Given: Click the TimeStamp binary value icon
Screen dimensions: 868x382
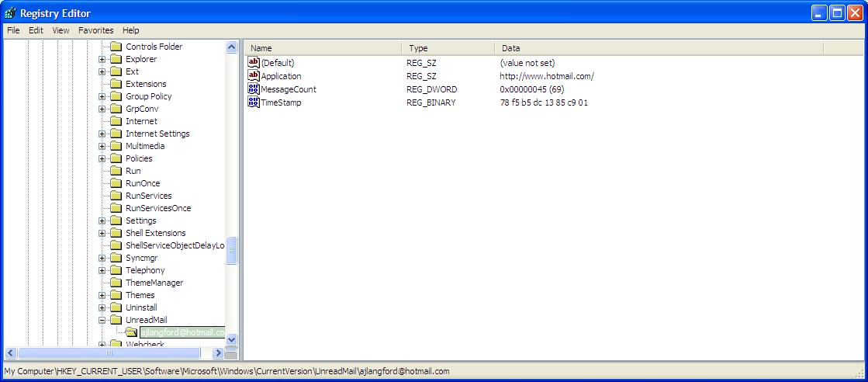Looking at the screenshot, I should click(254, 102).
